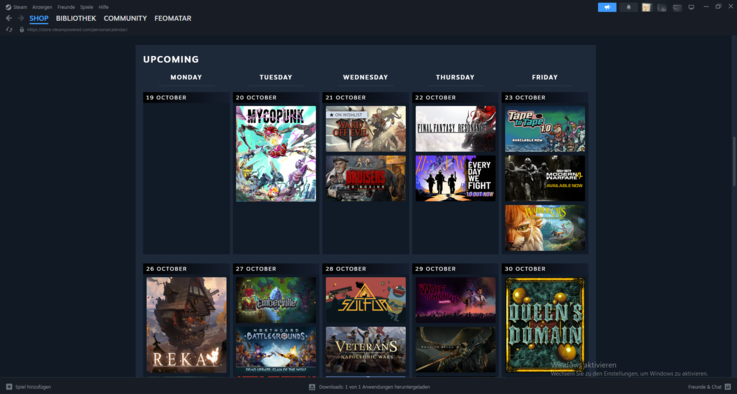Open the Ward Off Evil wishlist tile
Viewport: 737px width, 394px height.
click(366, 129)
